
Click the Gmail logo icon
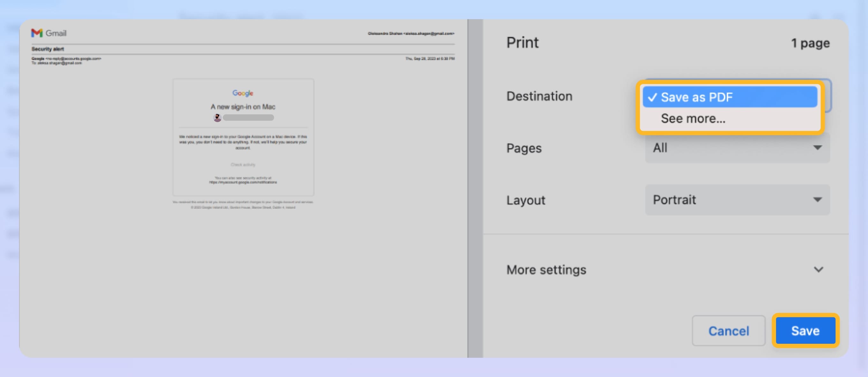37,33
